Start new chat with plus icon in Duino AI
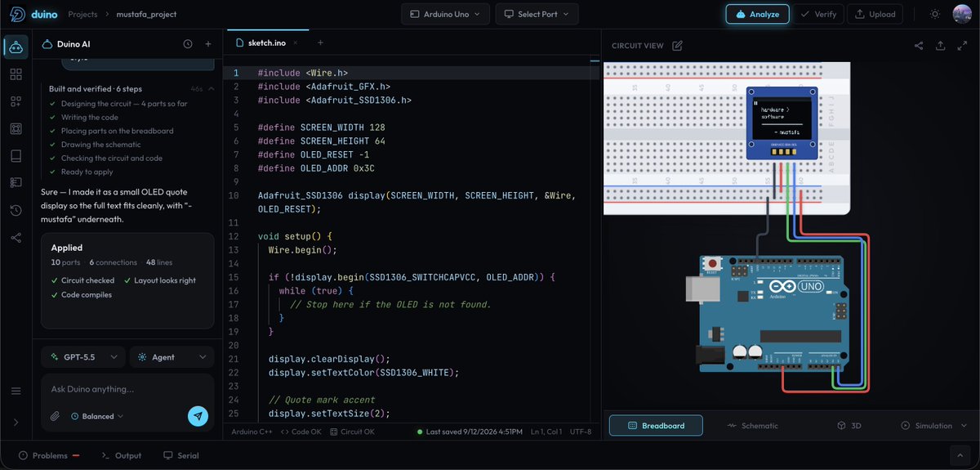The height and width of the screenshot is (470, 980). pyautogui.click(x=208, y=44)
